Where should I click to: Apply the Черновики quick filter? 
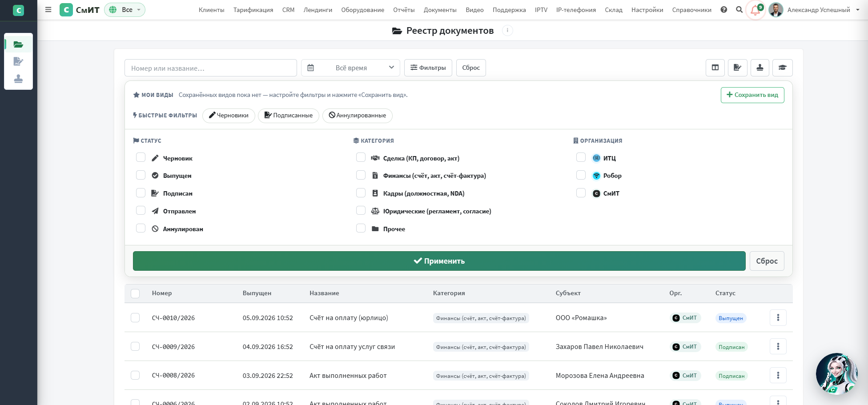(x=229, y=116)
